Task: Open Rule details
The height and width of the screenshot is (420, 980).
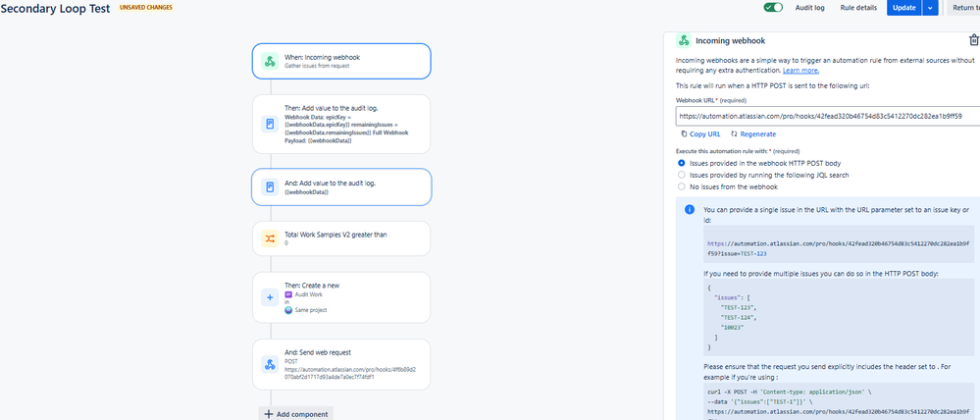Action: [858, 8]
